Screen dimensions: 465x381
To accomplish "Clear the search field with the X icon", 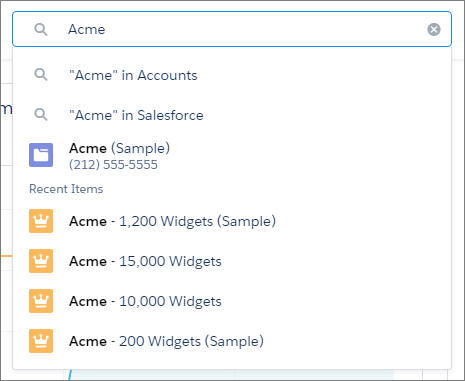I will pyautogui.click(x=434, y=29).
